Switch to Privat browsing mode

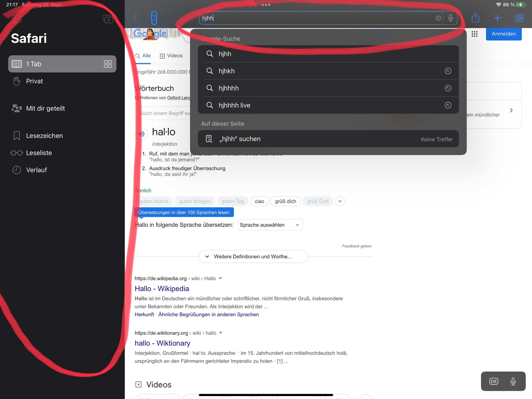coord(34,81)
